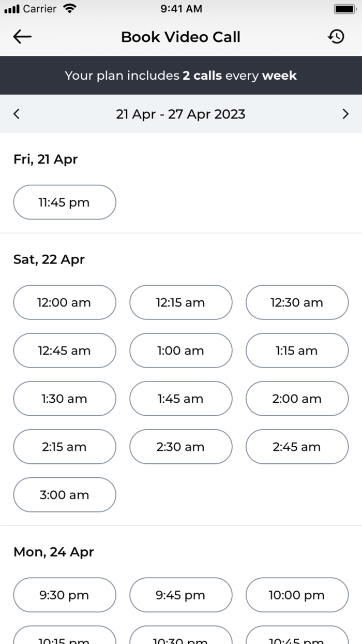Screen dimensions: 362x644
Task: Book the 10:00 pm Monday slot
Action: point(297,595)
